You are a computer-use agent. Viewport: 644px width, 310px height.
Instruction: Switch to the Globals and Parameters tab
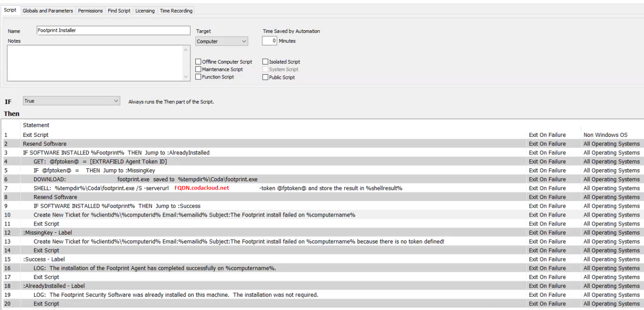click(x=48, y=10)
